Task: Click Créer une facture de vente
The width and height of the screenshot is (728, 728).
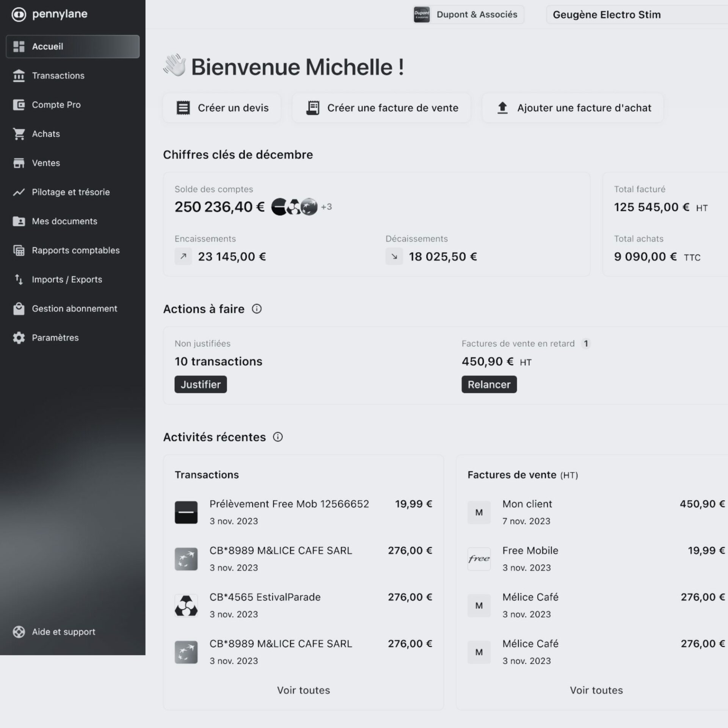Action: [381, 108]
